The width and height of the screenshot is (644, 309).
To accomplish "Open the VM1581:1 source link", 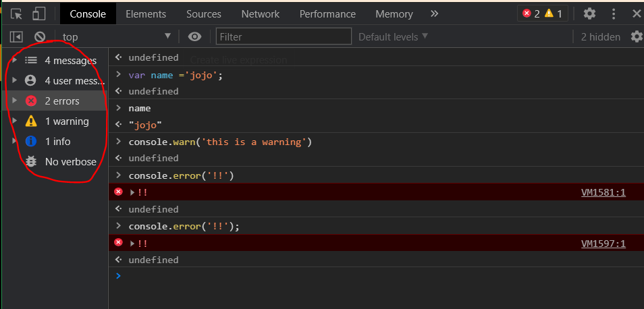I will click(603, 192).
